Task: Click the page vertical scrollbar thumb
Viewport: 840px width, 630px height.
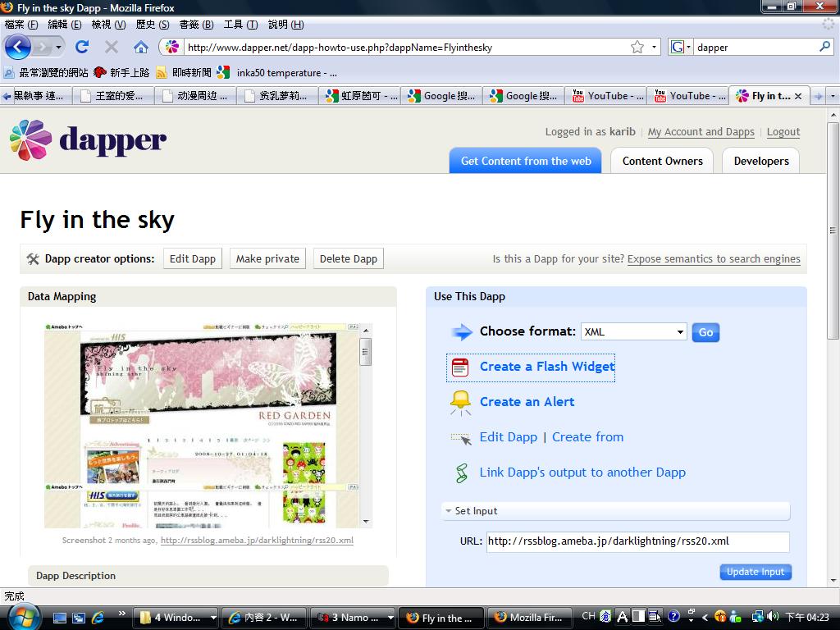Action: 833,231
